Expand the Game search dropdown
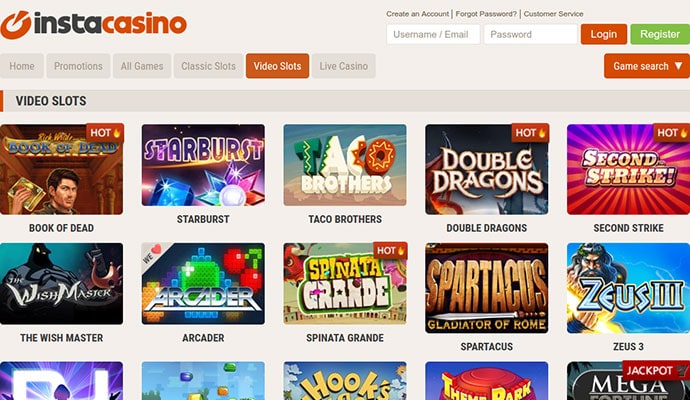The height and width of the screenshot is (400, 690). pos(647,66)
